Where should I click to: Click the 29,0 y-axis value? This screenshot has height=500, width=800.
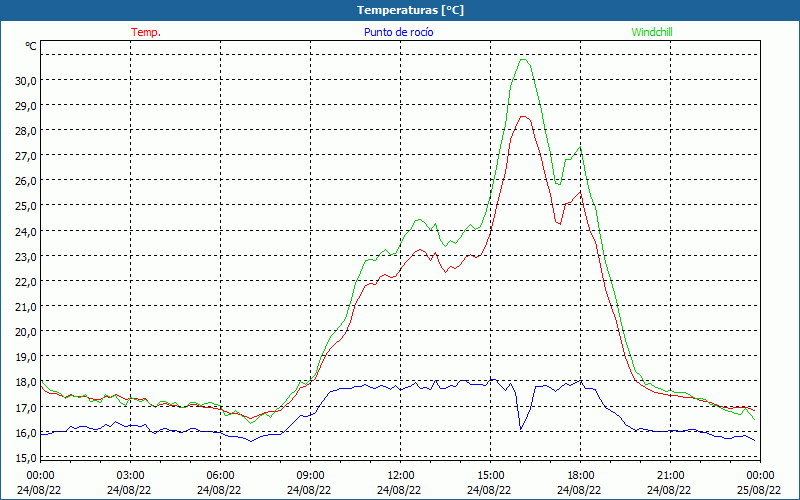pyautogui.click(x=26, y=106)
